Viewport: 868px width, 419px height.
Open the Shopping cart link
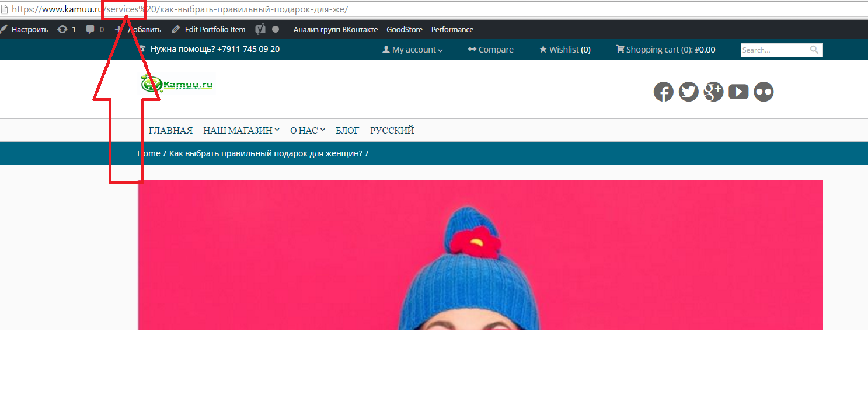[665, 50]
